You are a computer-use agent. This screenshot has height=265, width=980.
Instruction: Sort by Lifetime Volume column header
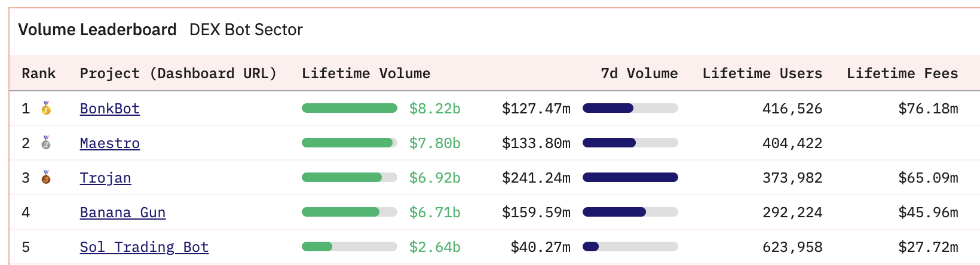[x=366, y=73]
